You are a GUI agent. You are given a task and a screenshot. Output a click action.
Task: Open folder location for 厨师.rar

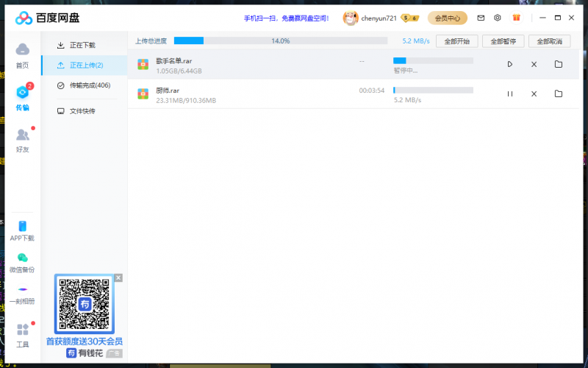click(x=559, y=94)
